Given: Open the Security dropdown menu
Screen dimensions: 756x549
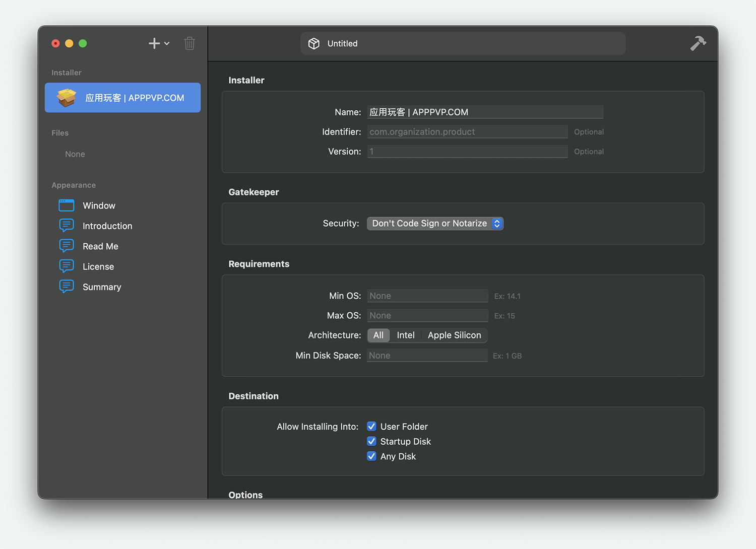Looking at the screenshot, I should [x=435, y=223].
